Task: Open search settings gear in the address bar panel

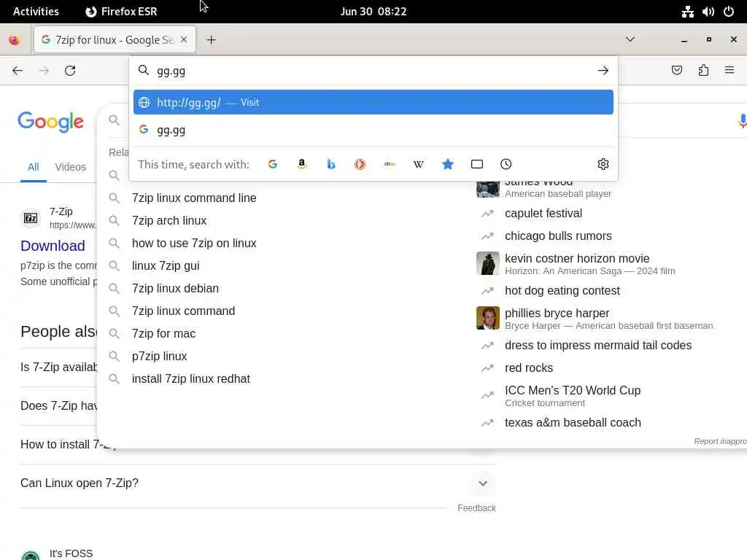Action: 603,164
